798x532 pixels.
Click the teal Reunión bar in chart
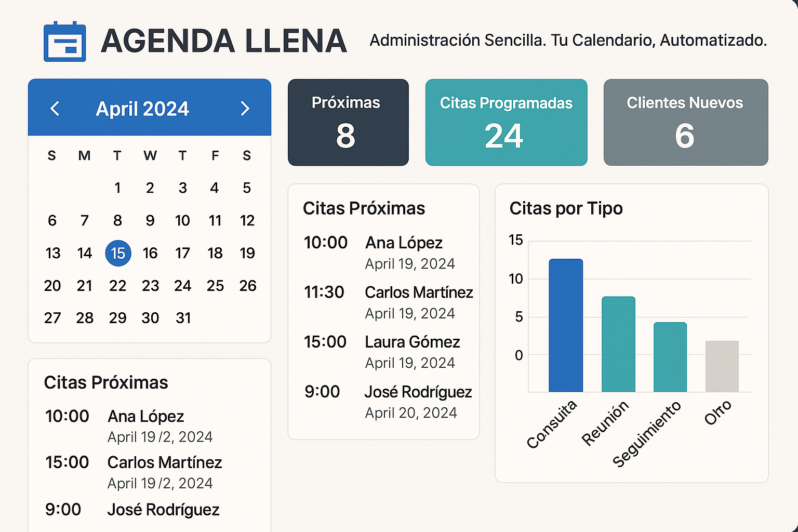click(x=618, y=344)
